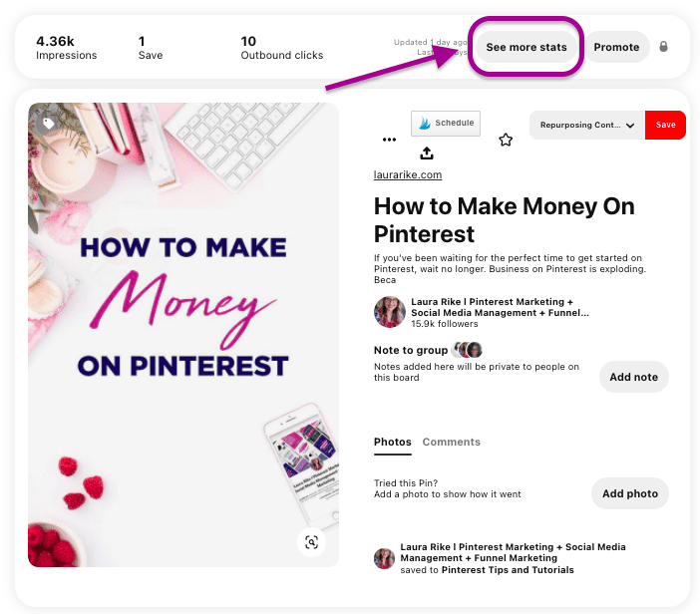Click the Tried this Pin? text
Image resolution: width=700 pixels, height=614 pixels.
pyautogui.click(x=406, y=482)
